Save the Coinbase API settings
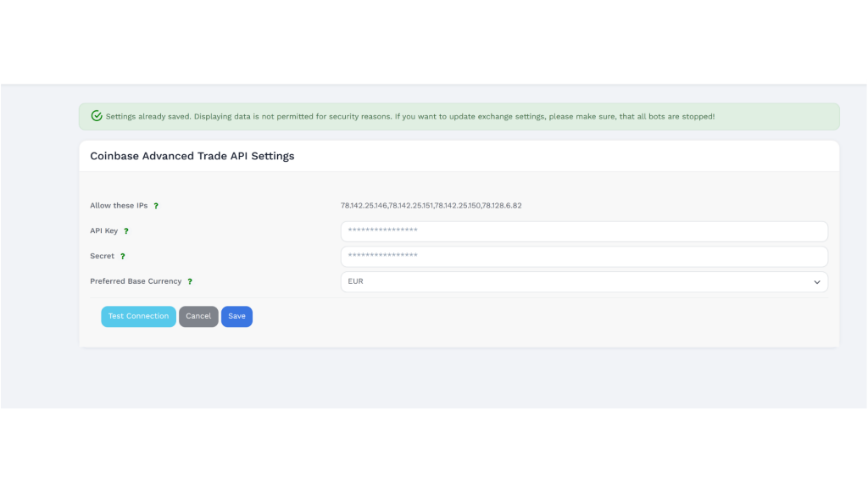Screen dimensions: 868x488 coord(237,317)
